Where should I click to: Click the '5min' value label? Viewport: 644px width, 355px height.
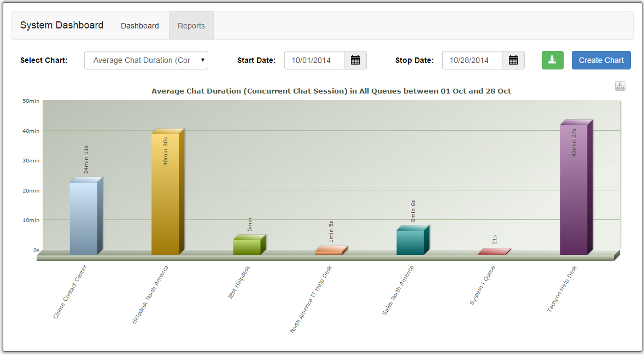(250, 224)
